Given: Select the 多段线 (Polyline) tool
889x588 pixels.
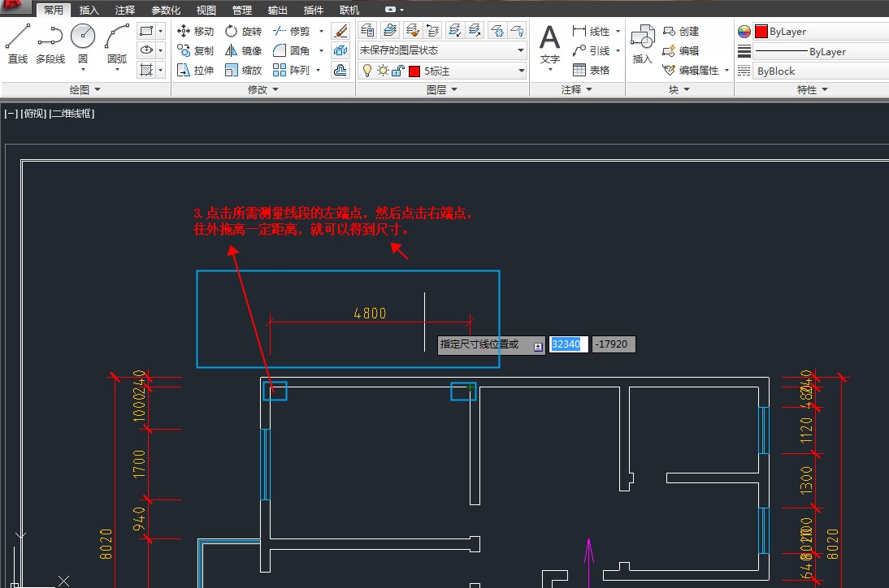Looking at the screenshot, I should click(50, 43).
